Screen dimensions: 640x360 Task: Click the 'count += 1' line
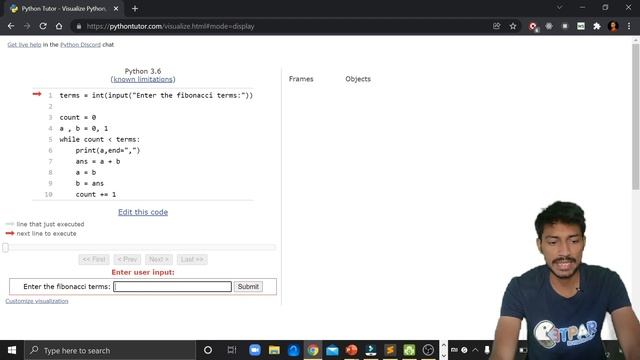[96, 194]
